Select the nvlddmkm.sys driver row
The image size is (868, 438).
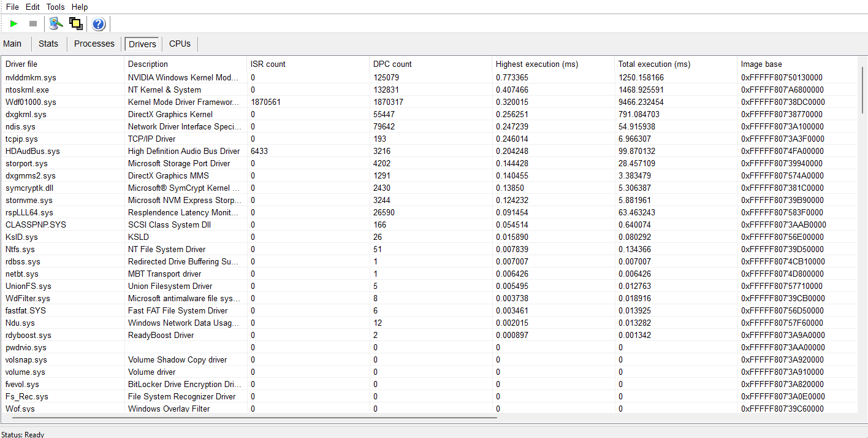pyautogui.click(x=31, y=77)
